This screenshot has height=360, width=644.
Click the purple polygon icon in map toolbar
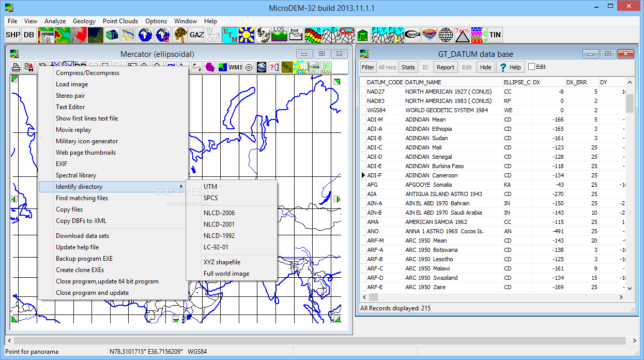coord(210,67)
